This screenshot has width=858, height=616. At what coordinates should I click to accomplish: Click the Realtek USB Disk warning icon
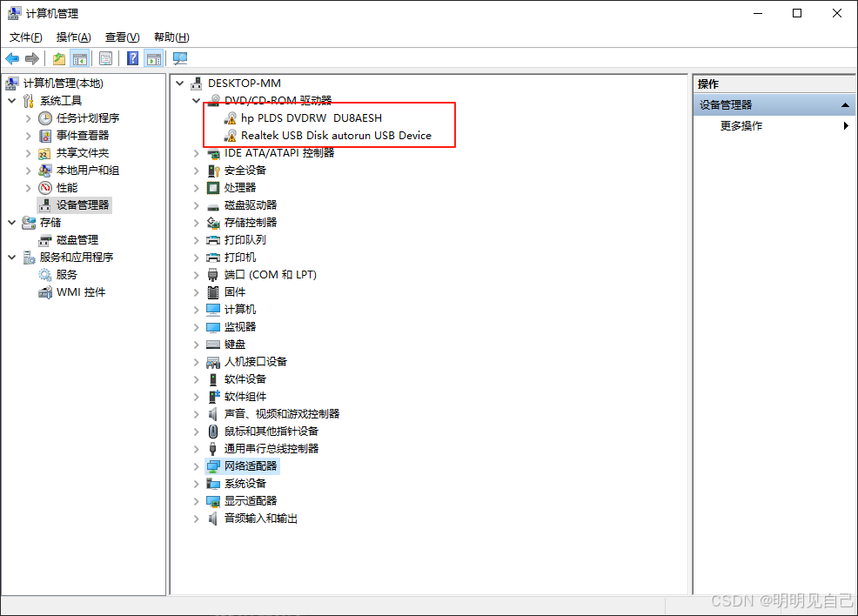pyautogui.click(x=231, y=136)
